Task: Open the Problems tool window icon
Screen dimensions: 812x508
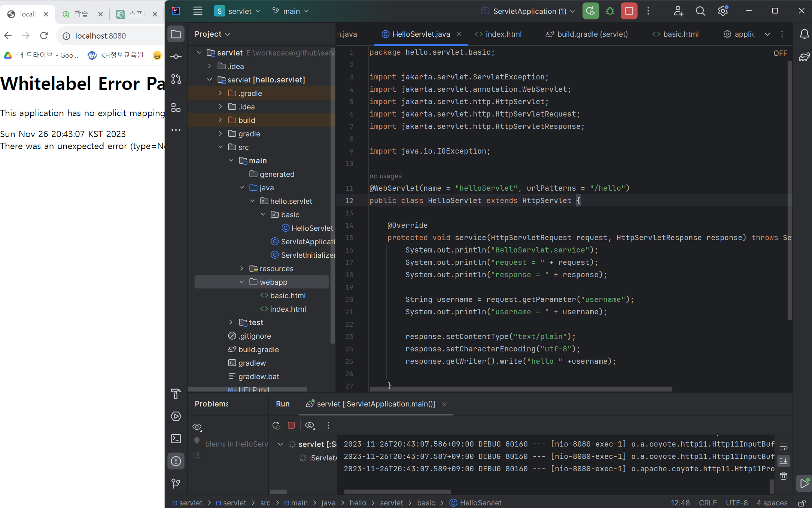Action: click(176, 461)
